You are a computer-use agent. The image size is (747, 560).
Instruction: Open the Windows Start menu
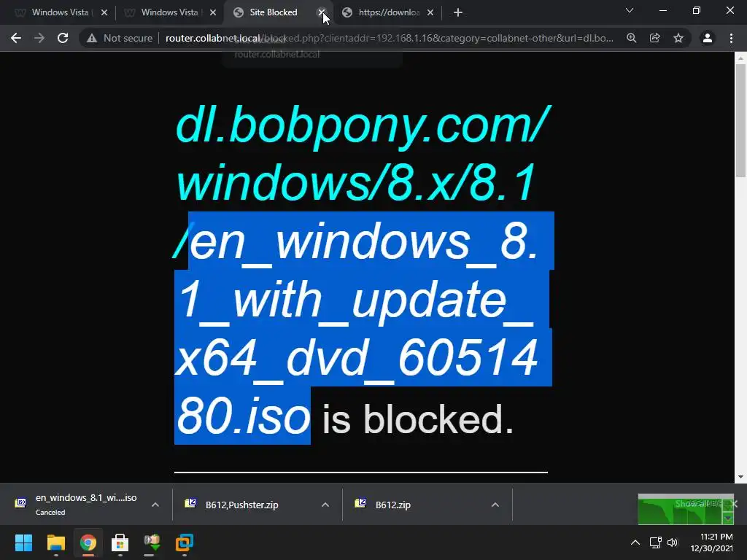pyautogui.click(x=23, y=542)
